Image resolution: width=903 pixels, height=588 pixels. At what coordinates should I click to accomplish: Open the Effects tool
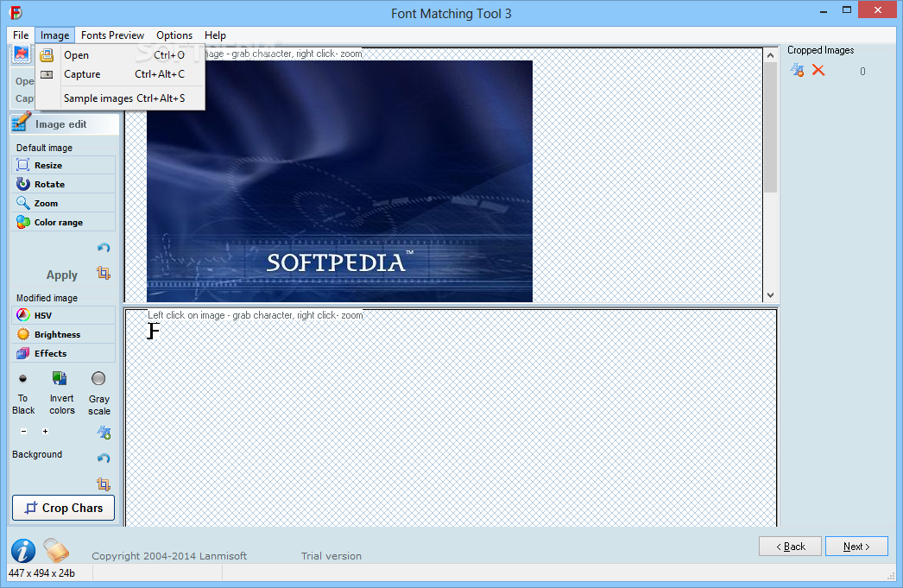click(63, 354)
